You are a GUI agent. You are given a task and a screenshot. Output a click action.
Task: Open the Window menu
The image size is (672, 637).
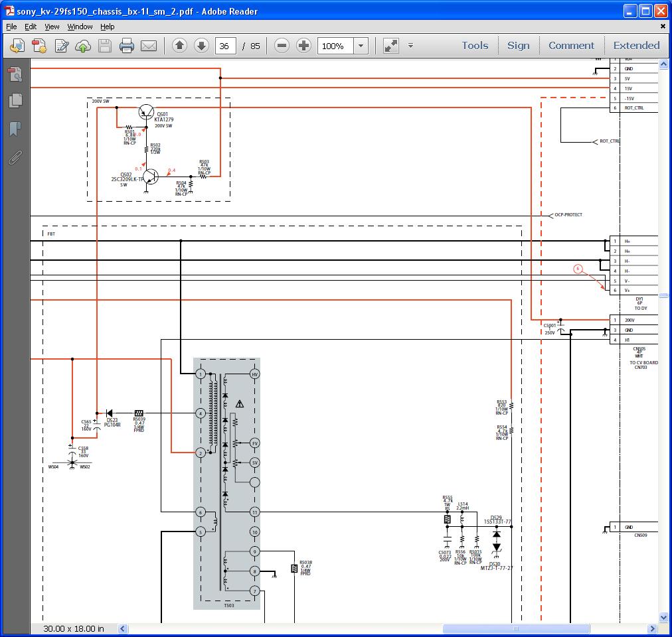point(80,27)
